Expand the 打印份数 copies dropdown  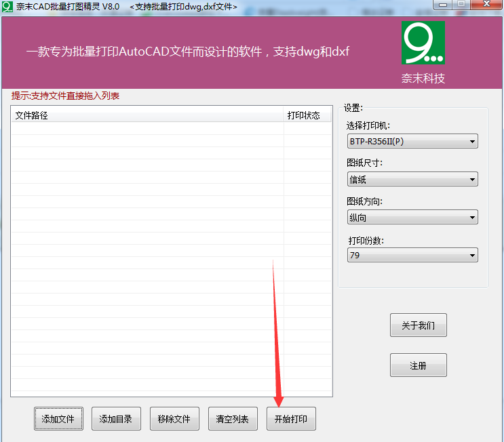tap(412, 255)
